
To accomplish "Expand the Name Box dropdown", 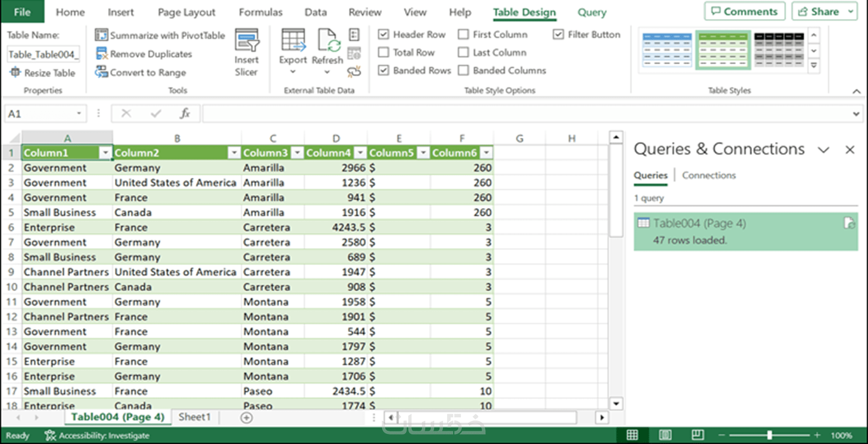I will click(79, 113).
